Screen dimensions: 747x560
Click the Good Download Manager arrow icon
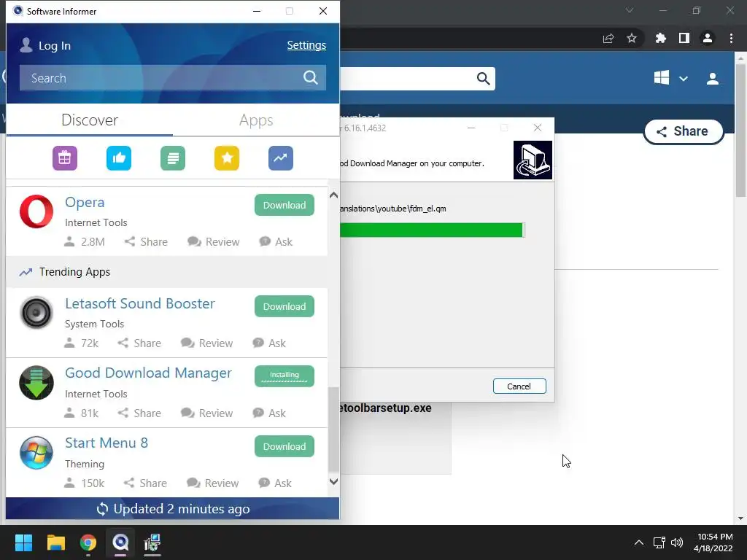click(36, 382)
